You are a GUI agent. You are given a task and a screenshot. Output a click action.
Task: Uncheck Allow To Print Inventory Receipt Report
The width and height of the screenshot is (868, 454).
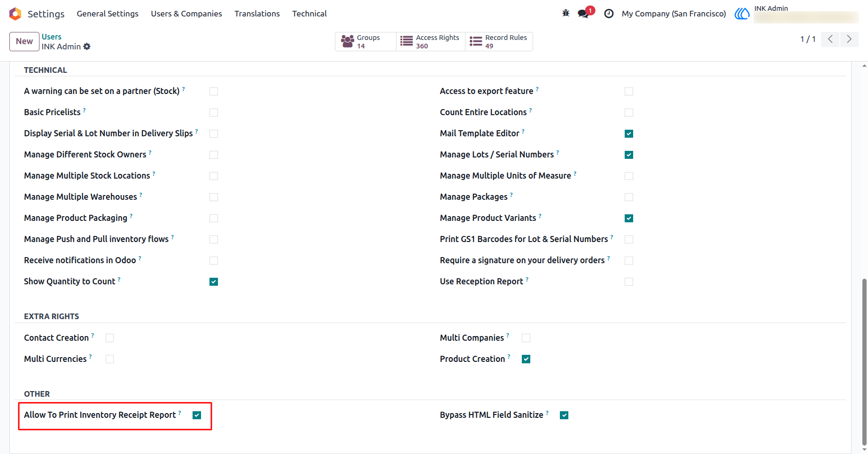click(197, 415)
